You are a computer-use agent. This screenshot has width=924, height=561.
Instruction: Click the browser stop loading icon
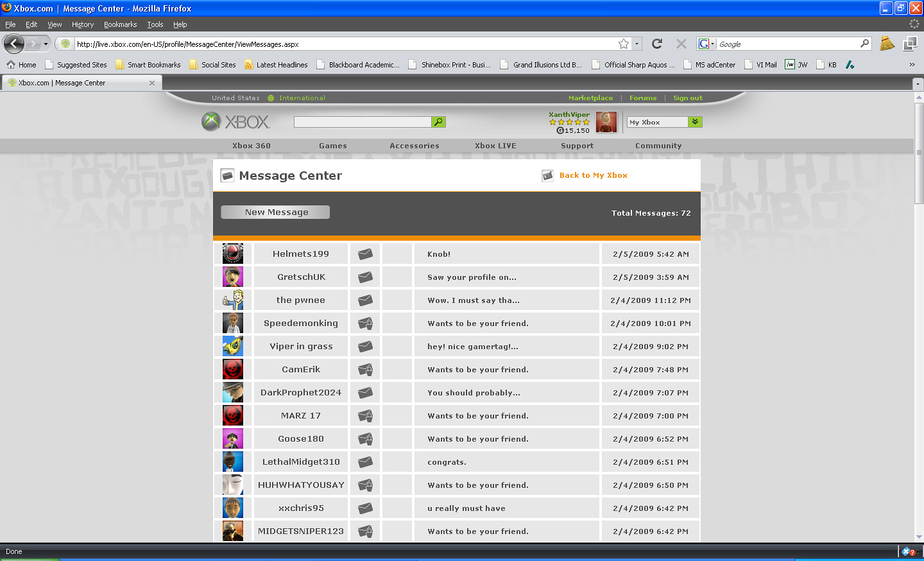(x=681, y=44)
